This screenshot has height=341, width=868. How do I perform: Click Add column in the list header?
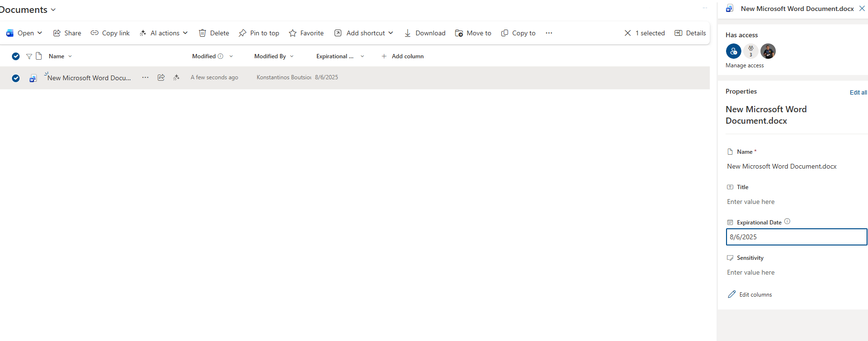pos(402,56)
